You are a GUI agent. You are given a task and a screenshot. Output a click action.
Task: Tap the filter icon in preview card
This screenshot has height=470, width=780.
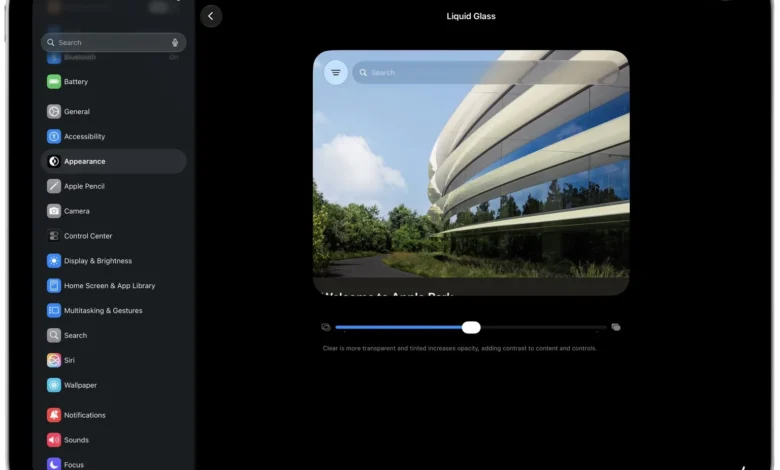pos(336,73)
